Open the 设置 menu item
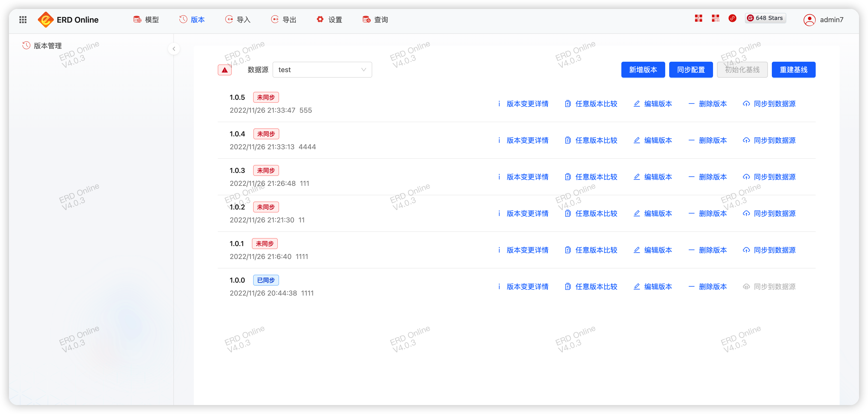 [x=329, y=19]
